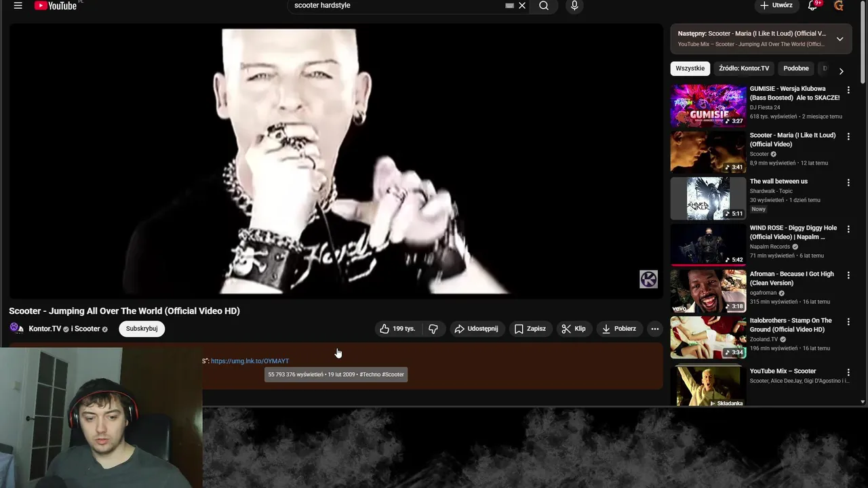This screenshot has width=868, height=488.
Task: Click Kontor watermark logo in video
Action: pyautogui.click(x=648, y=279)
